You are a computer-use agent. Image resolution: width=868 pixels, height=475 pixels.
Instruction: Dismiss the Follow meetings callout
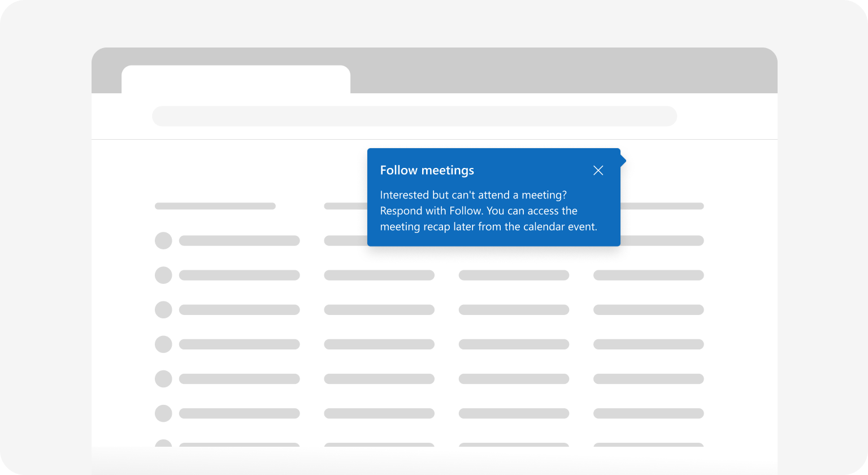click(598, 170)
